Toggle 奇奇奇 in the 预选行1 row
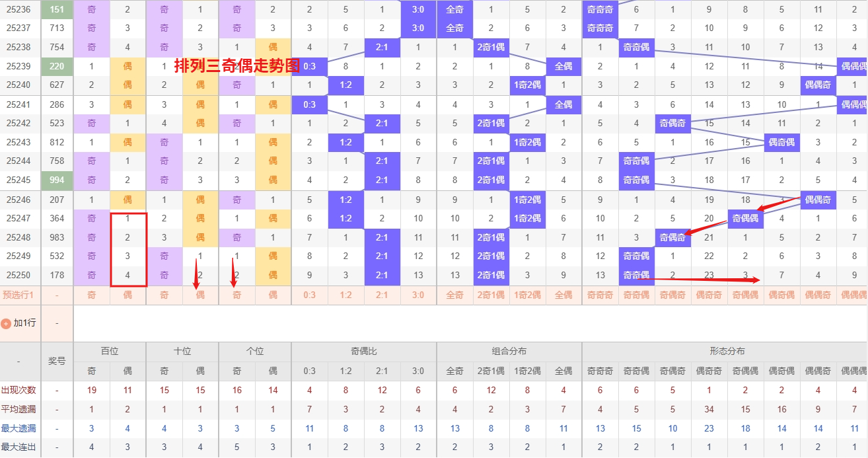This screenshot has width=868, height=458. 600,295
